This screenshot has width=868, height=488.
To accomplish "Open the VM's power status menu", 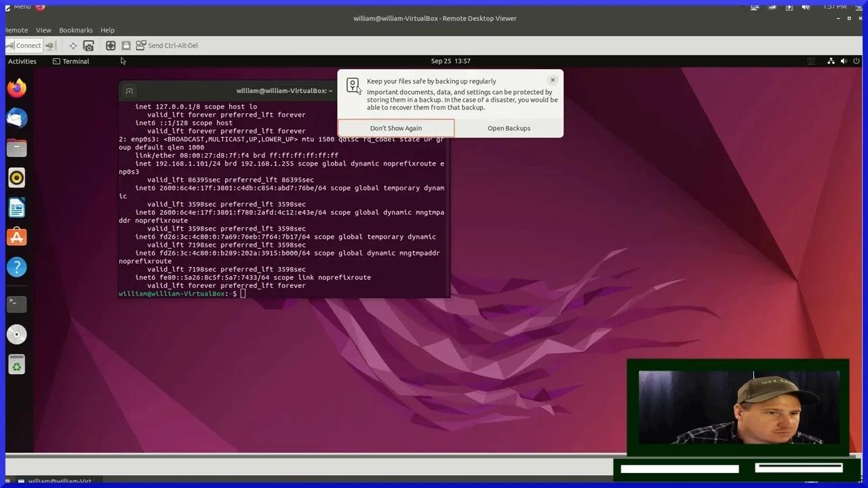I will tap(856, 61).
